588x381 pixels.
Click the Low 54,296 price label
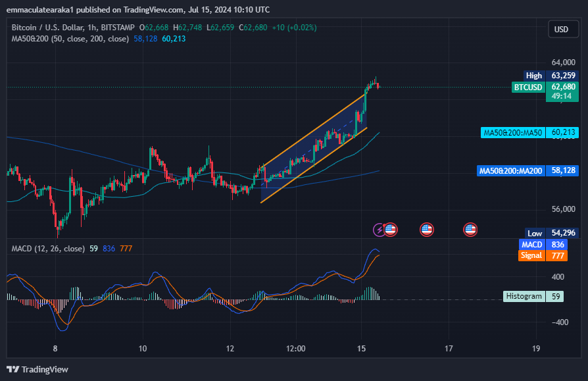point(551,233)
